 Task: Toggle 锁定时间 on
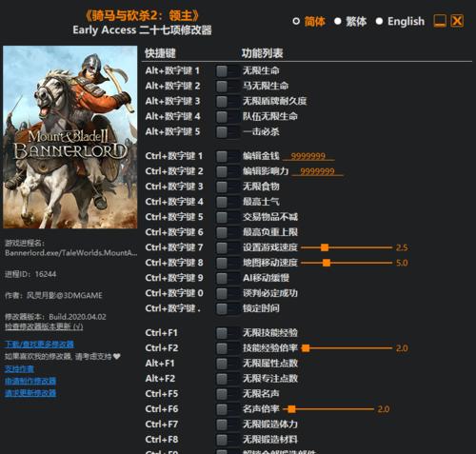tap(228, 308)
